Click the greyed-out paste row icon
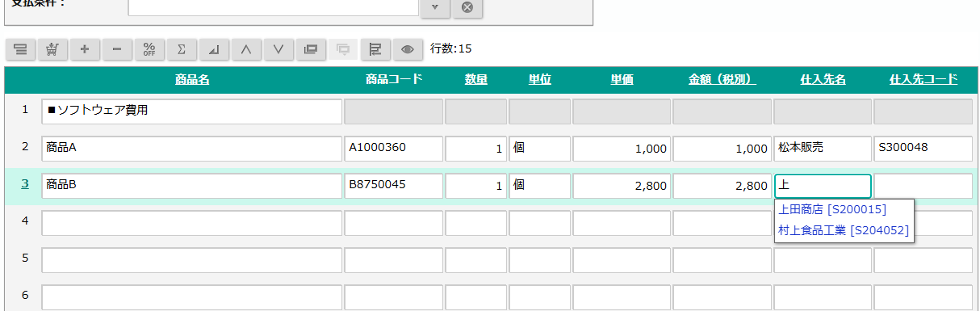The image size is (980, 311). [343, 49]
